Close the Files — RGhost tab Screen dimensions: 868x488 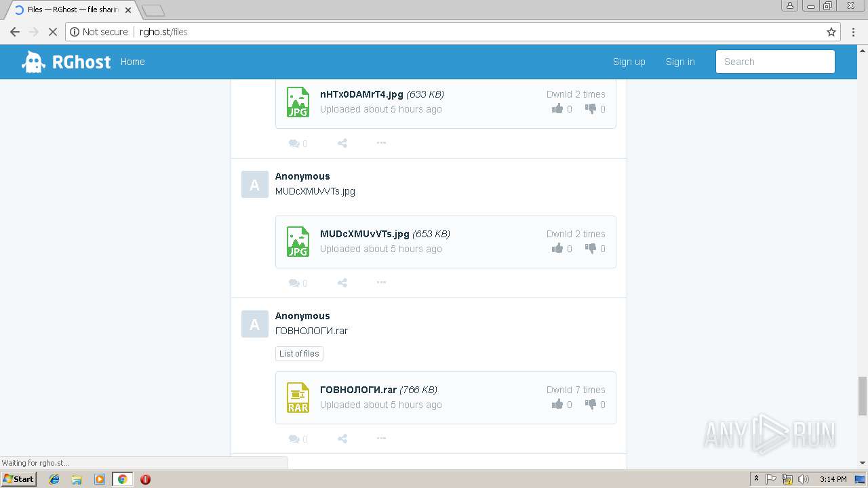pyautogui.click(x=128, y=10)
